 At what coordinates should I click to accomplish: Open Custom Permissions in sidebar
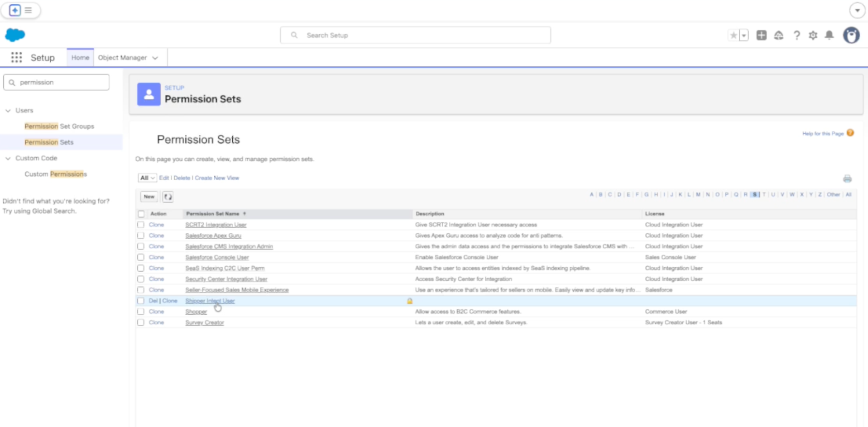56,174
